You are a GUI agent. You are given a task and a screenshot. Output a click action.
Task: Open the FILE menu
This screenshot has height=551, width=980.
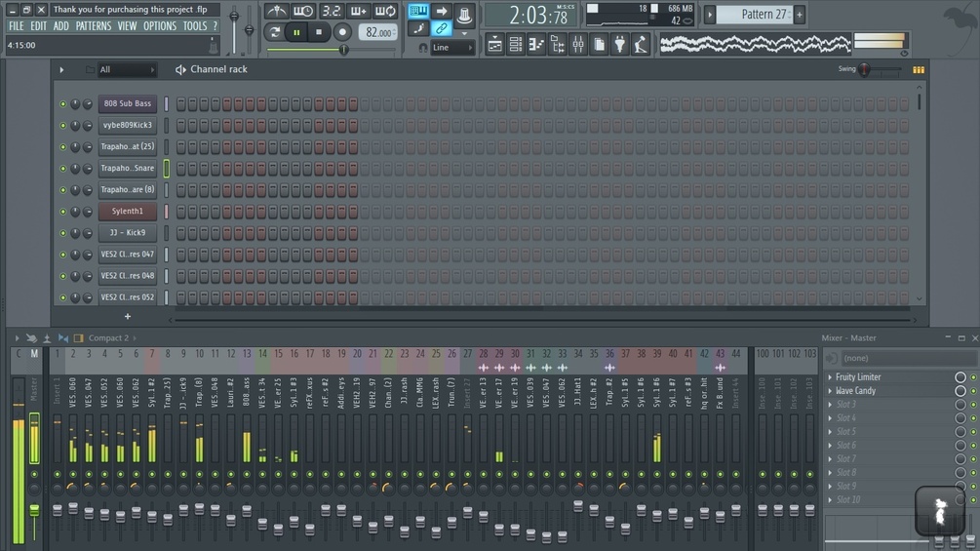click(x=17, y=26)
